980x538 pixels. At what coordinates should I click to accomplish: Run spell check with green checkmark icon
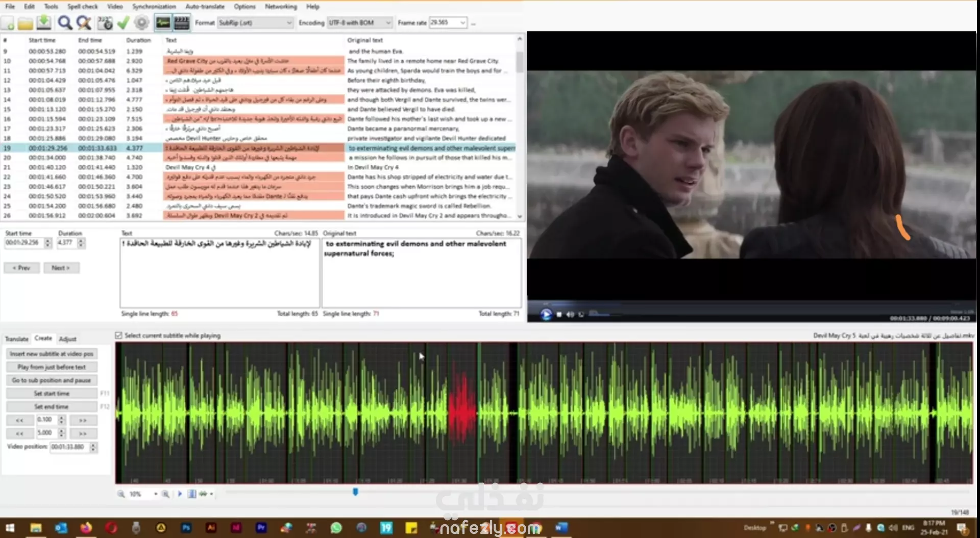123,23
